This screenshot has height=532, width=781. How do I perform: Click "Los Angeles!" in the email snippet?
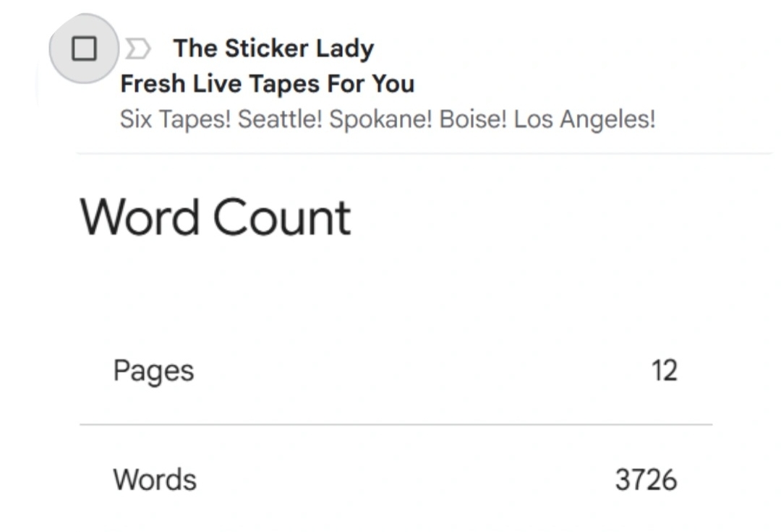tap(584, 119)
